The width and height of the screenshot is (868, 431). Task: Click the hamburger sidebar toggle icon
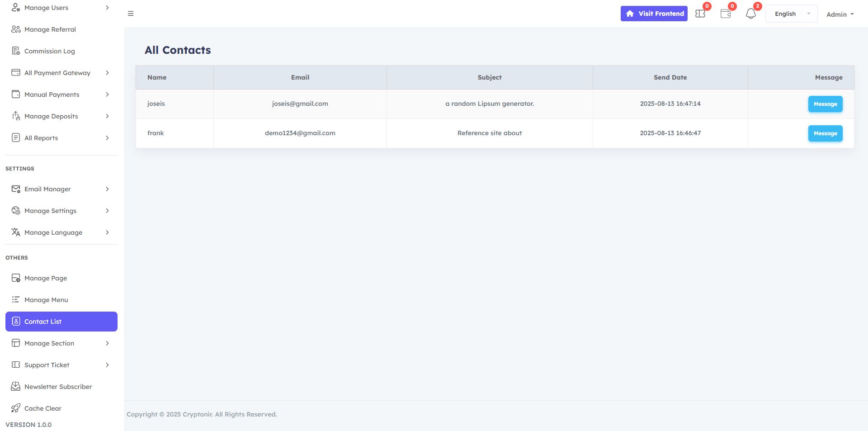click(131, 14)
